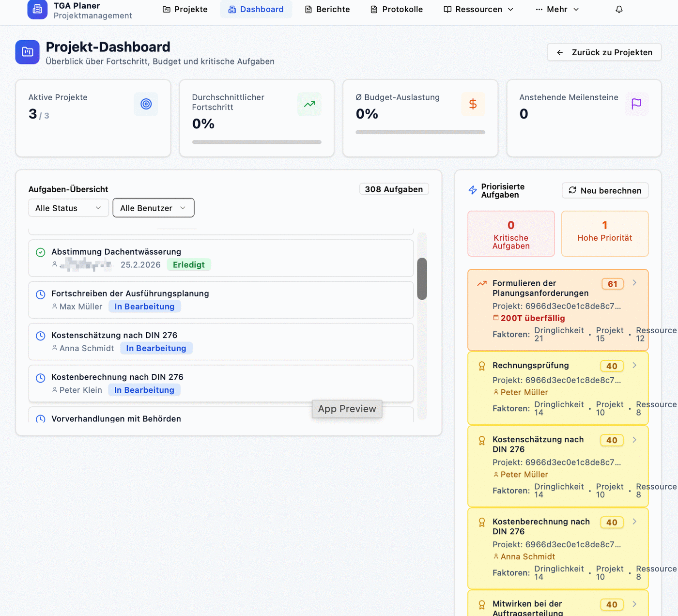Expand the Ressourcen menu
Screen dimensions: 678x616
coord(478,9)
